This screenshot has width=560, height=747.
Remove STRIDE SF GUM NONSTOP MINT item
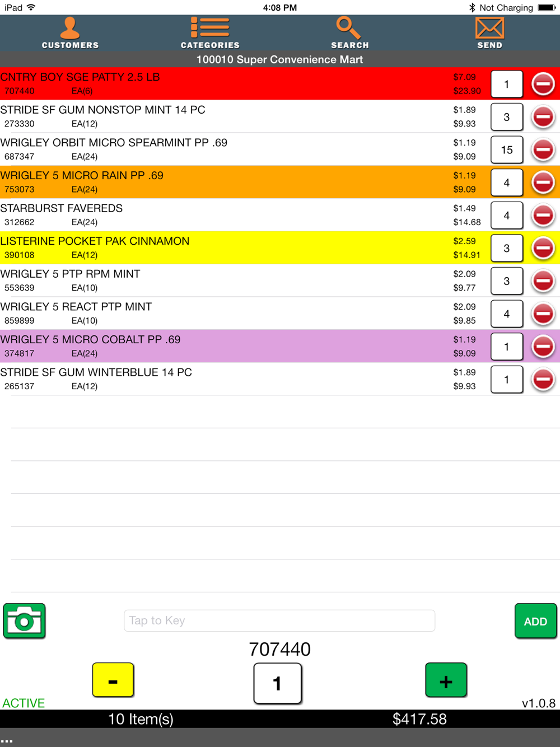pyautogui.click(x=543, y=117)
